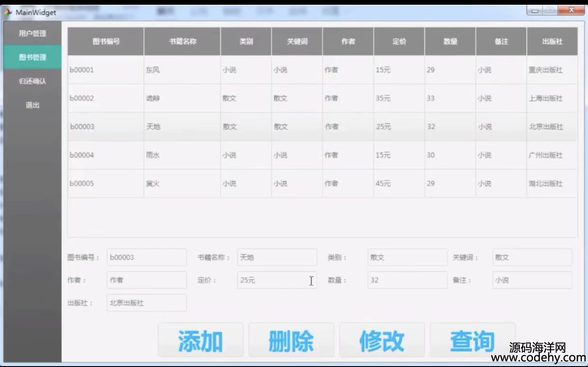Focus the 备注 input field showing 小说
588x367 pixels.
click(532, 280)
